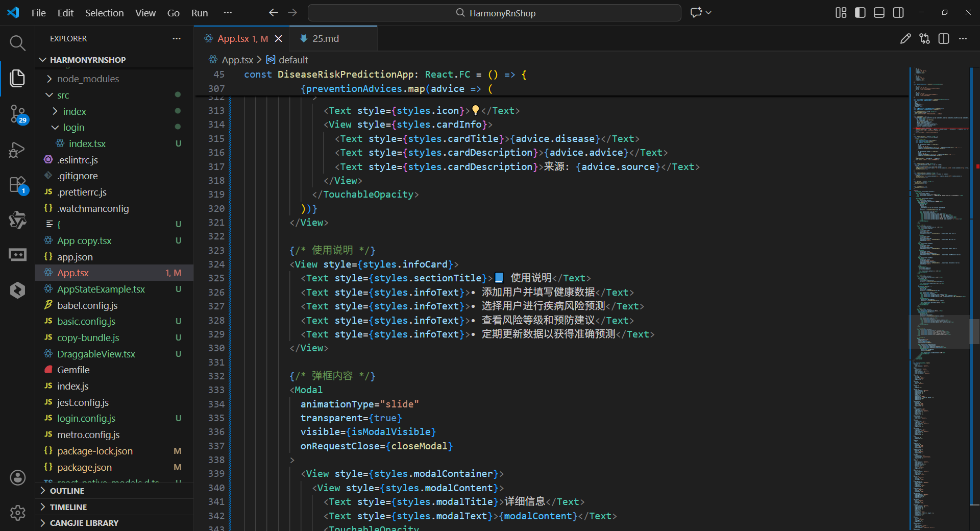980x531 pixels.
Task: Select the App.tsx editor tab
Action: tap(242, 39)
